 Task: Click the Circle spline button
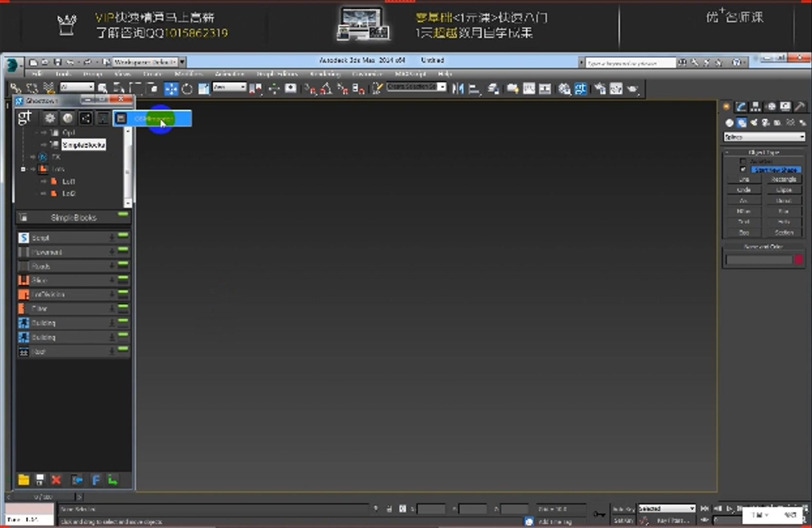click(x=744, y=190)
